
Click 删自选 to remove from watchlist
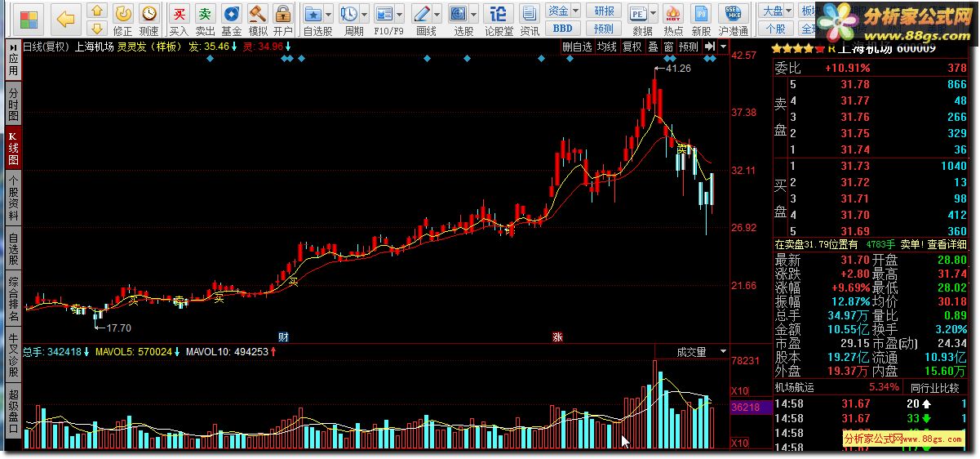pos(577,47)
